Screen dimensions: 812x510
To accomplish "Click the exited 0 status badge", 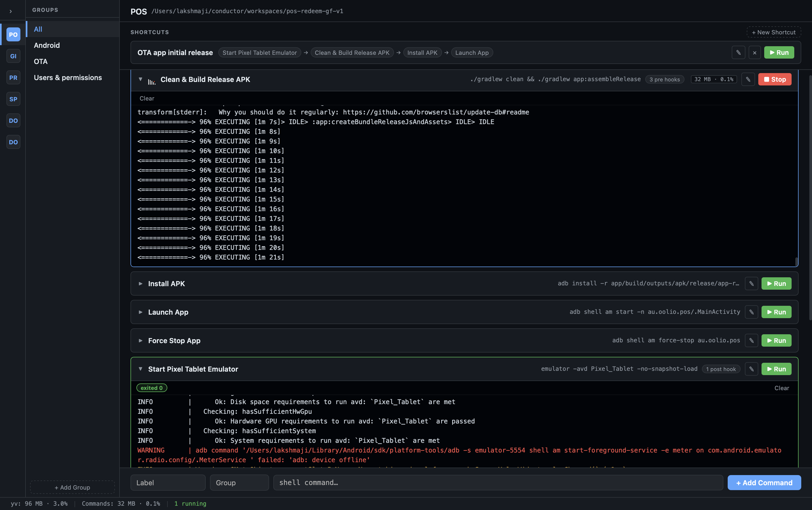I will 152,388.
